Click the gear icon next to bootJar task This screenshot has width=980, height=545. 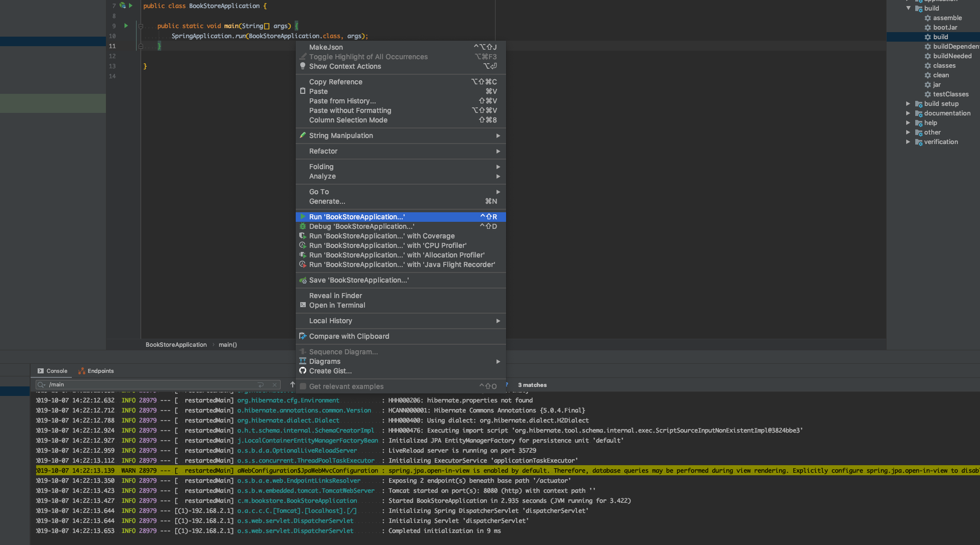tap(928, 28)
